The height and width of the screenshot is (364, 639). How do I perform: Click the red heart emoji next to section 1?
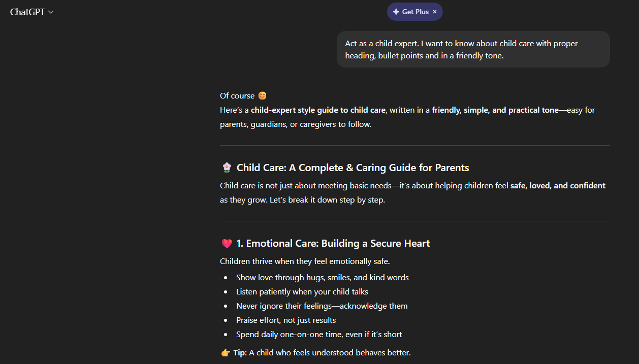click(x=226, y=243)
